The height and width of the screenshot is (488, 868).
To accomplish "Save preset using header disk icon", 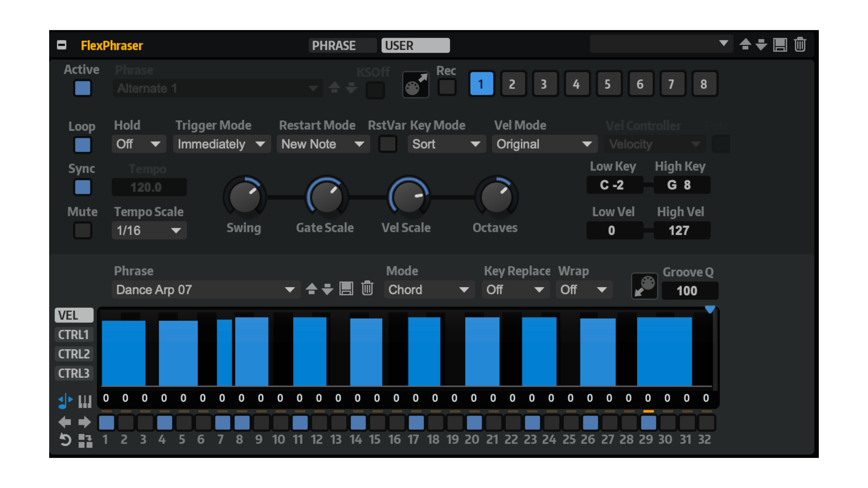I will click(x=780, y=44).
